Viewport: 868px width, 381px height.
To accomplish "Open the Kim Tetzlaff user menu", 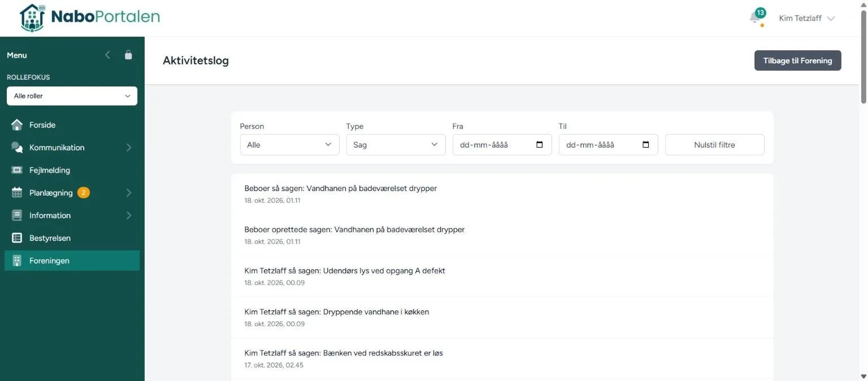I will point(807,18).
